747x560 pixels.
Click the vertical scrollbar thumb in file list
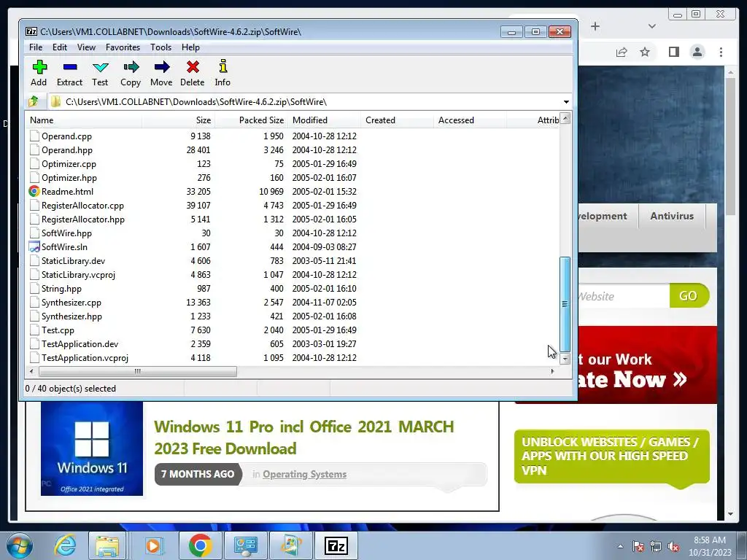coord(565,304)
